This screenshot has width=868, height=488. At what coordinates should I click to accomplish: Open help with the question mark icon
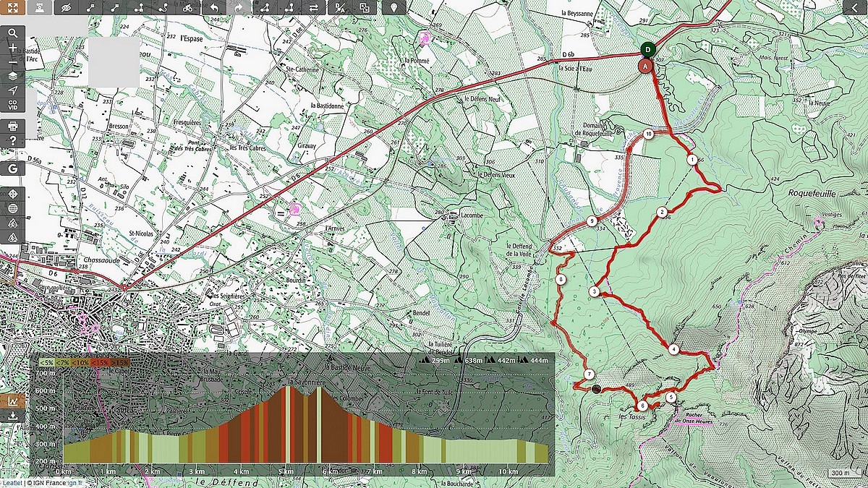[x=13, y=140]
